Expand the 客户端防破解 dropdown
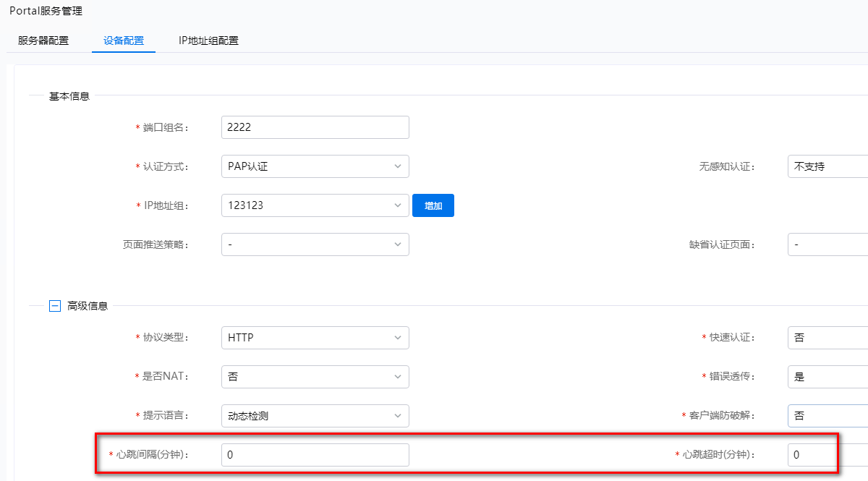This screenshot has width=868, height=481. tap(828, 415)
